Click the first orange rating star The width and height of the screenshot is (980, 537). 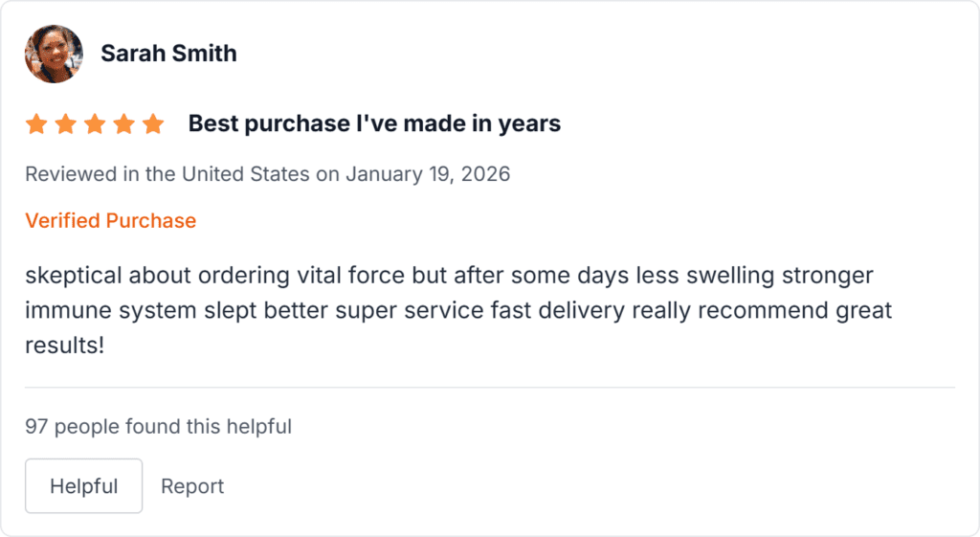(36, 124)
